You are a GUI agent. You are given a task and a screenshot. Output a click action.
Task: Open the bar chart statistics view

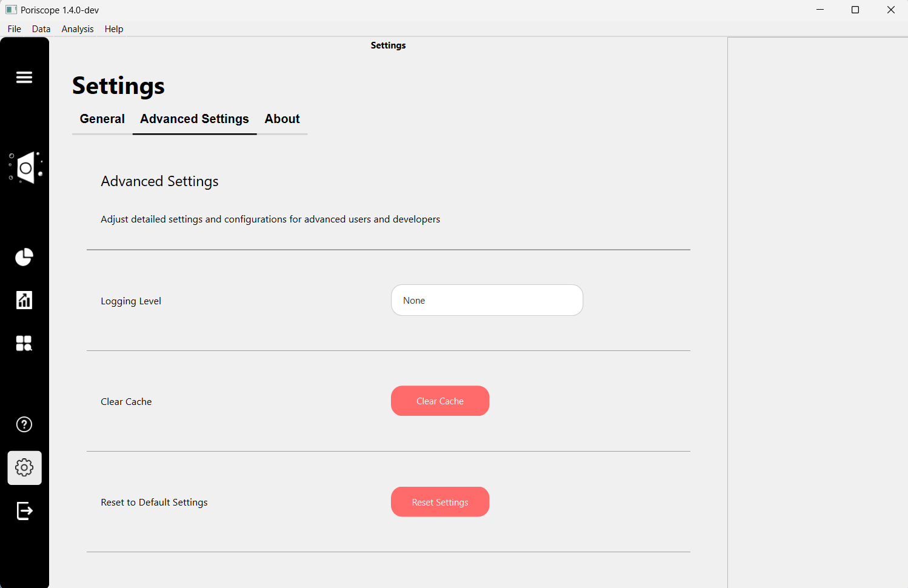[24, 299]
